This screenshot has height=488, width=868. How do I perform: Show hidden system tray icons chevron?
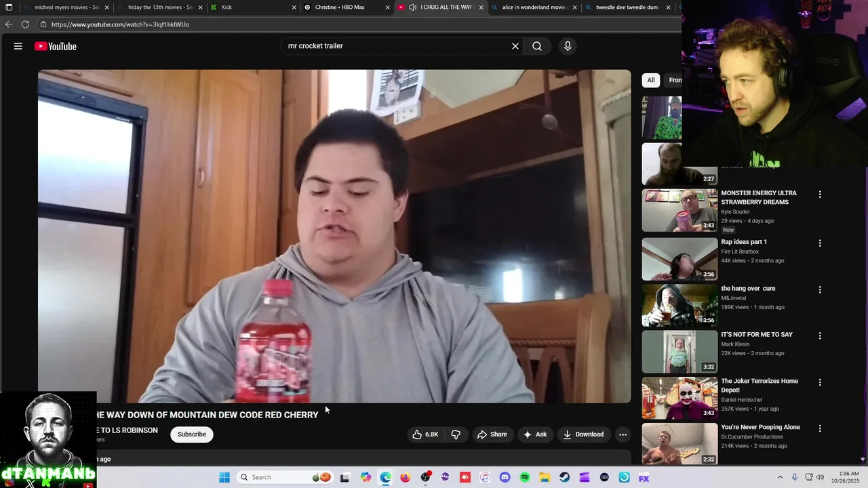(780, 477)
